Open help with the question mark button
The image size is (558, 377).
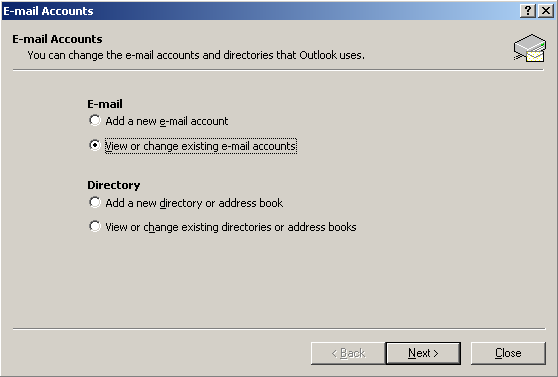(528, 11)
